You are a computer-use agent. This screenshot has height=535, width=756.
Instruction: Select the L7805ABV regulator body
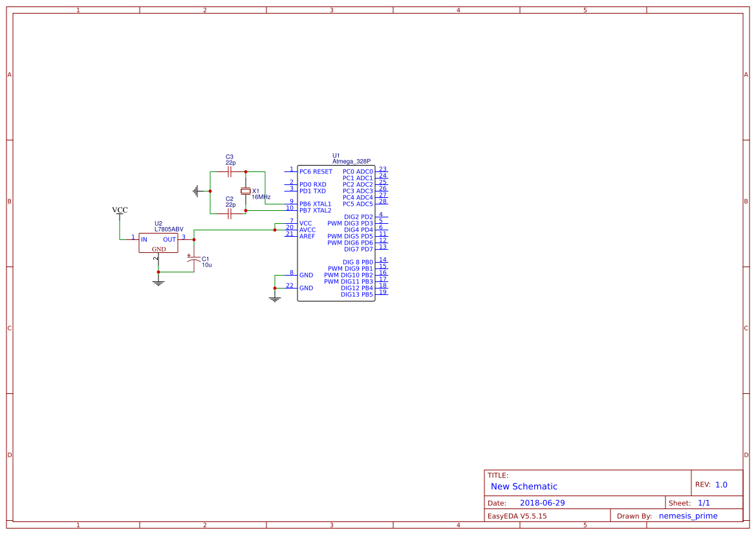158,243
